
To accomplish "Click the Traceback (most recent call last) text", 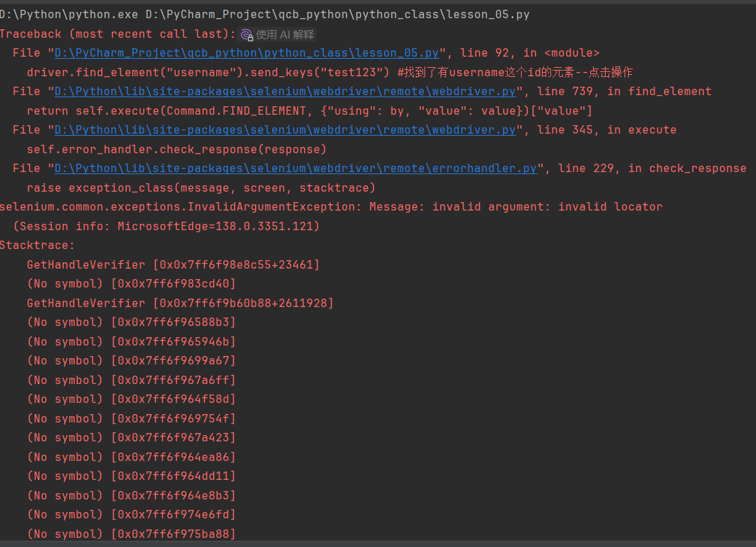I will pyautogui.click(x=117, y=34).
